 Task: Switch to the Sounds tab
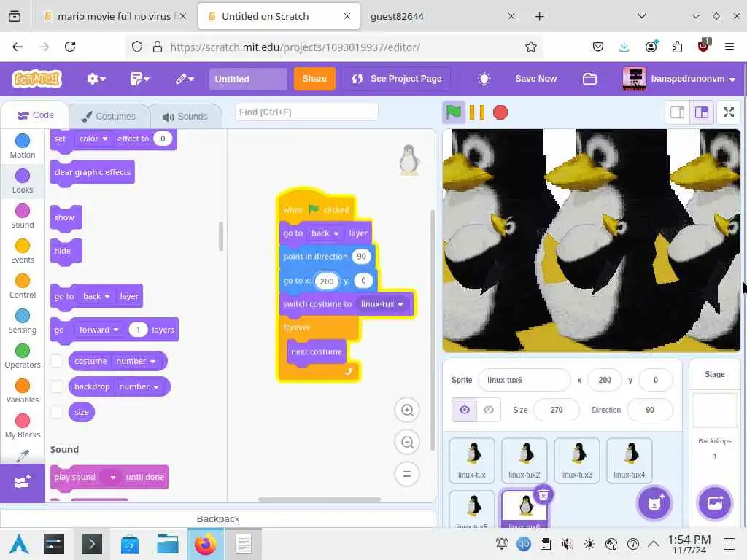(x=185, y=116)
